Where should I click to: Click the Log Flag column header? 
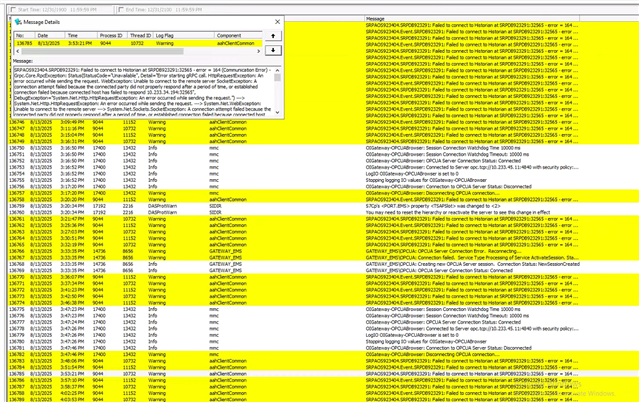point(183,35)
